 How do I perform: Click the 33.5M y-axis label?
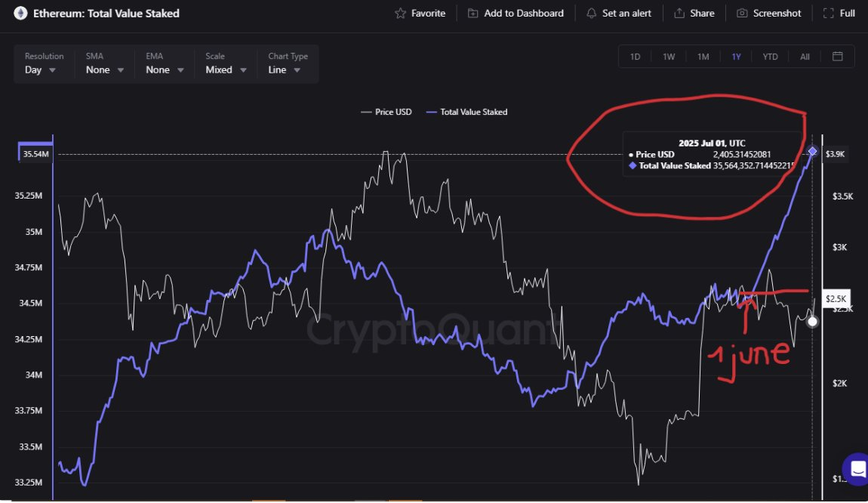click(31, 447)
